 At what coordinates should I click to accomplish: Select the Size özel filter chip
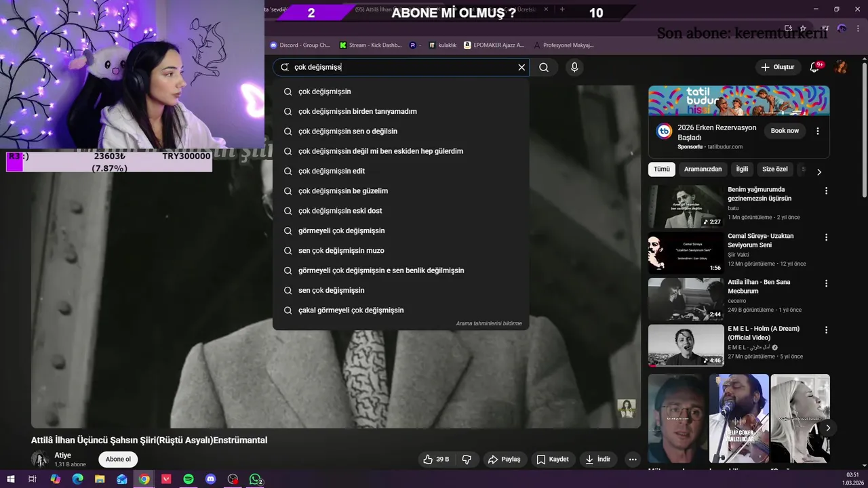[x=775, y=169]
